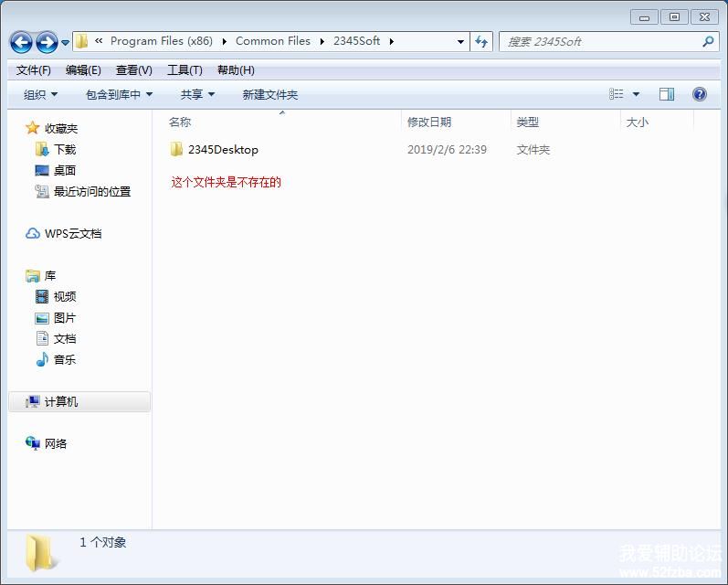
Task: Select the 2345Desktop folder name
Action: pyautogui.click(x=223, y=150)
